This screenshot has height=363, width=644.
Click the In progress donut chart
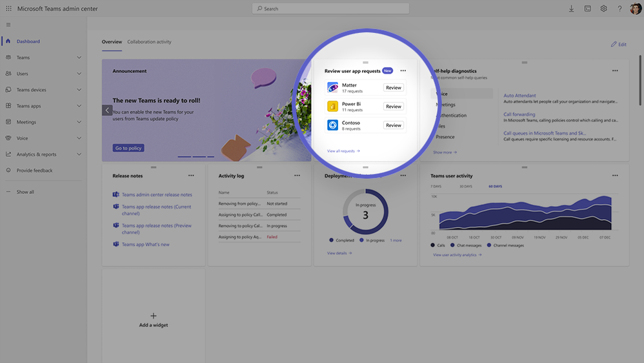365,211
